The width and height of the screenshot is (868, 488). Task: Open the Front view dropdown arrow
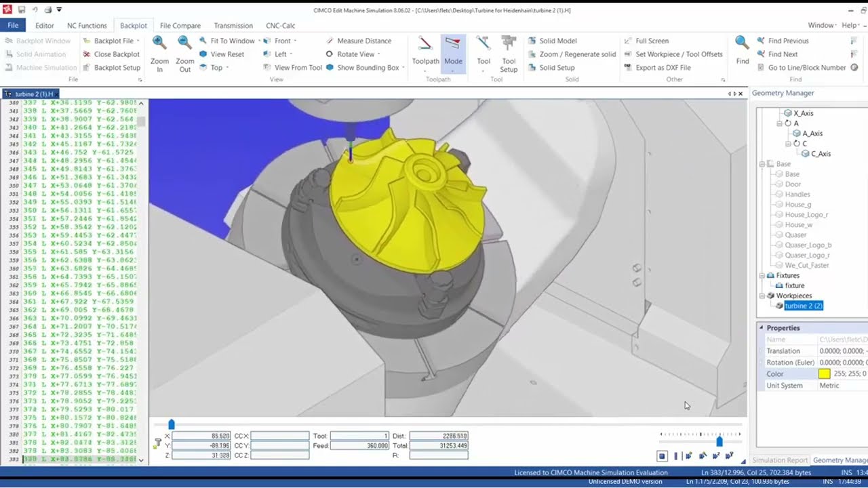point(296,41)
